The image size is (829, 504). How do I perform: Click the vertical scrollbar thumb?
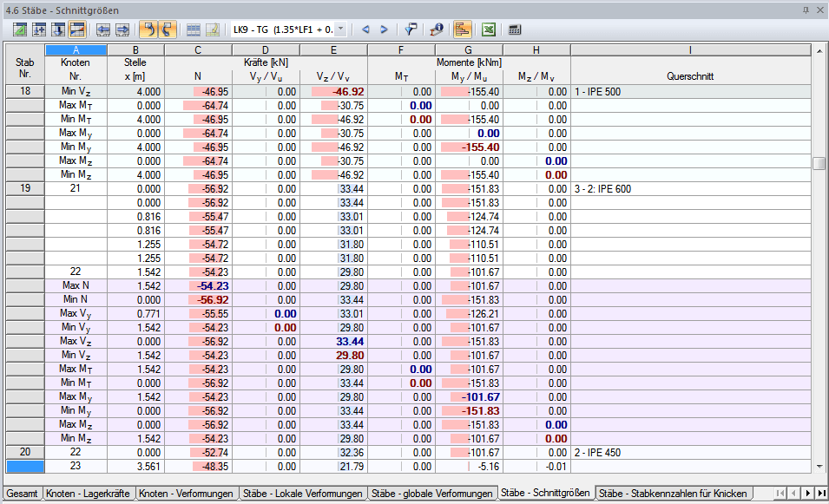[819, 163]
